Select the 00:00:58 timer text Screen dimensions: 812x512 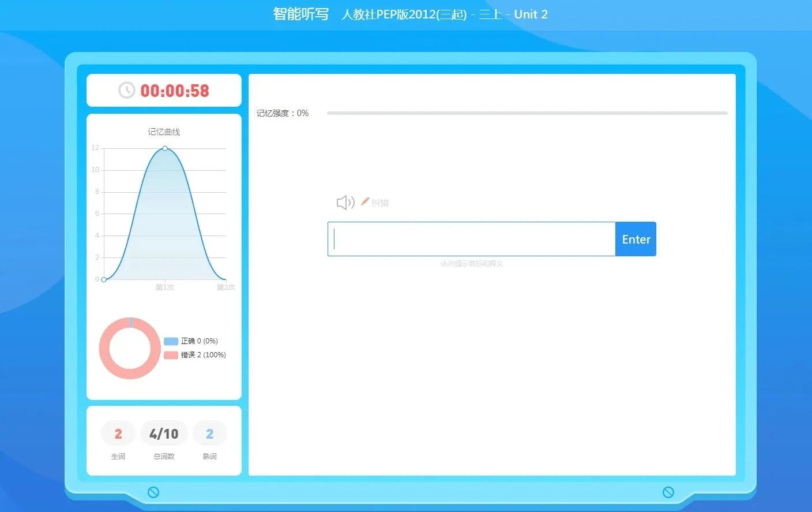pyautogui.click(x=175, y=91)
